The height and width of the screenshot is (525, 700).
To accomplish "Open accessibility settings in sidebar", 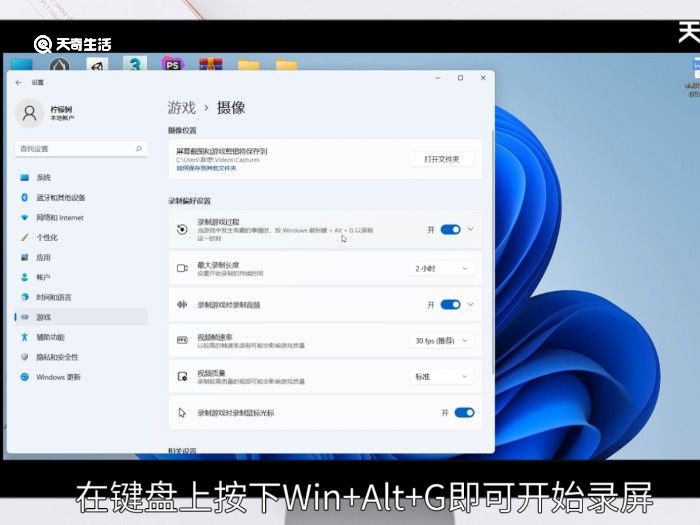I will (81, 337).
